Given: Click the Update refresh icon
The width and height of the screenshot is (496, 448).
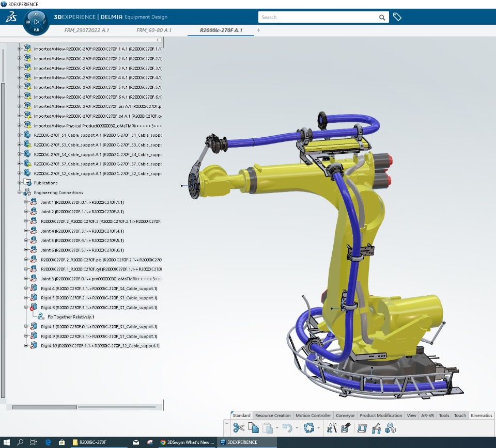Looking at the screenshot, I should coord(309,428).
